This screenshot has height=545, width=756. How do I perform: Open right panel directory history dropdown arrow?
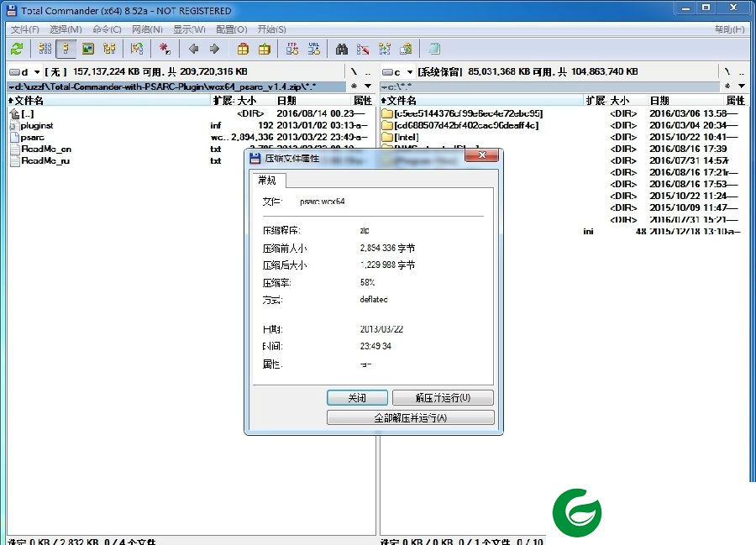[x=742, y=86]
